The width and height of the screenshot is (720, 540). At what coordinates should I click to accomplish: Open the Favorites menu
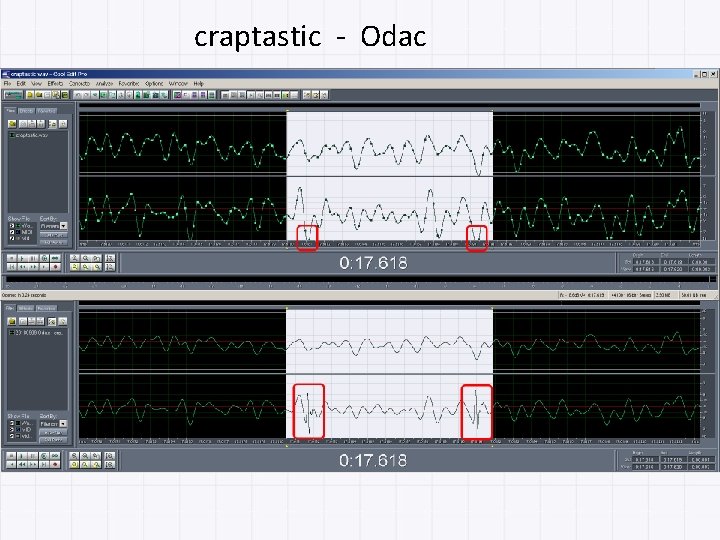129,84
